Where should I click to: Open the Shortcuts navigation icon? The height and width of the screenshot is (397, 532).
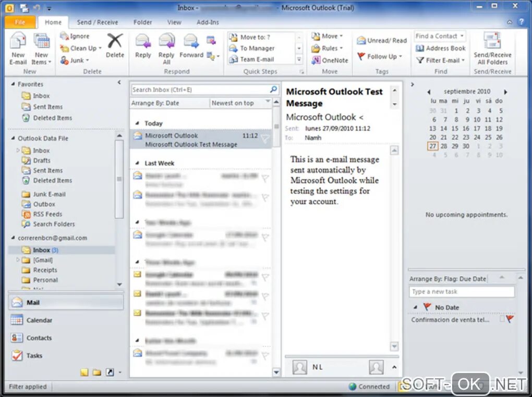110,373
